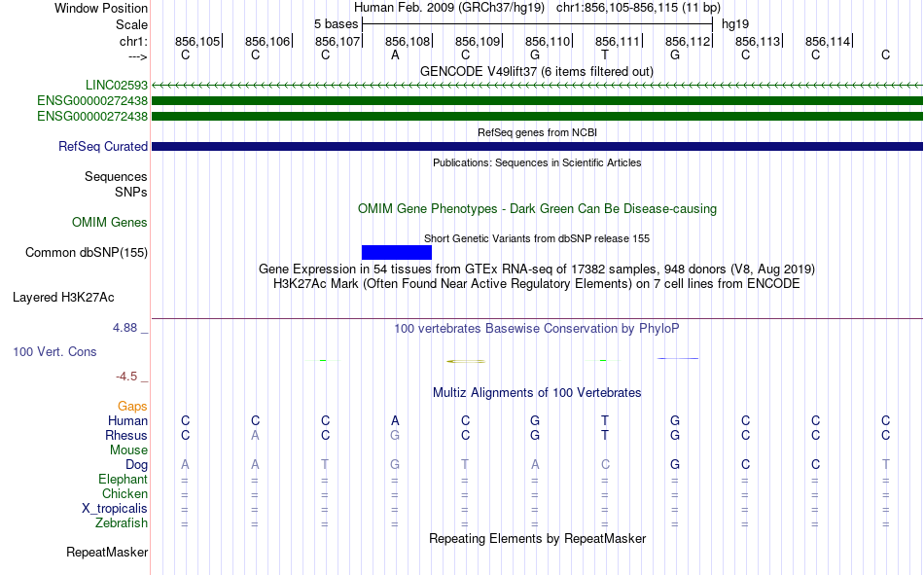
Task: Select the Rhesus alignment row label
Action: [126, 435]
